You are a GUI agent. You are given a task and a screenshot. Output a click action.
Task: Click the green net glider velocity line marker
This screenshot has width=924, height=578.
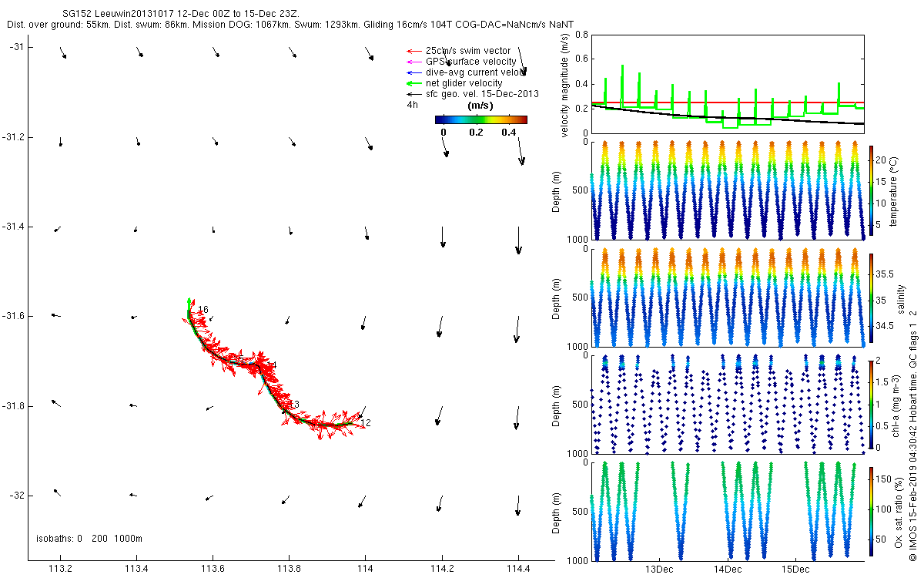[x=413, y=83]
